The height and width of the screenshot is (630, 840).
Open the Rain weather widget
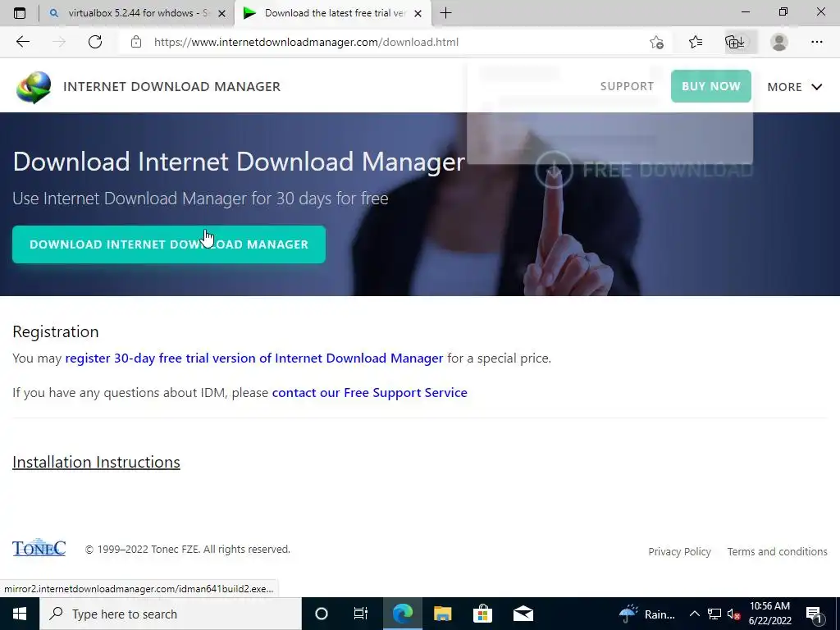tap(647, 614)
